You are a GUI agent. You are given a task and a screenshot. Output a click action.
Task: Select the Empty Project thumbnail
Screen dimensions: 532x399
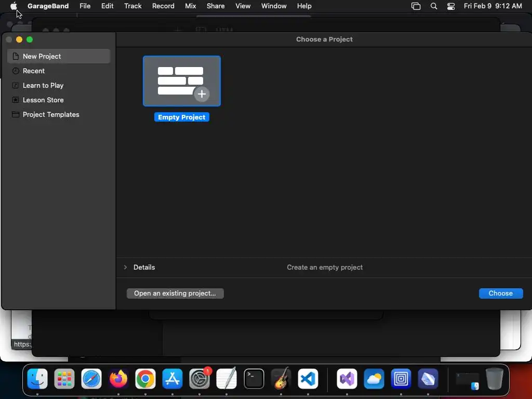[181, 81]
